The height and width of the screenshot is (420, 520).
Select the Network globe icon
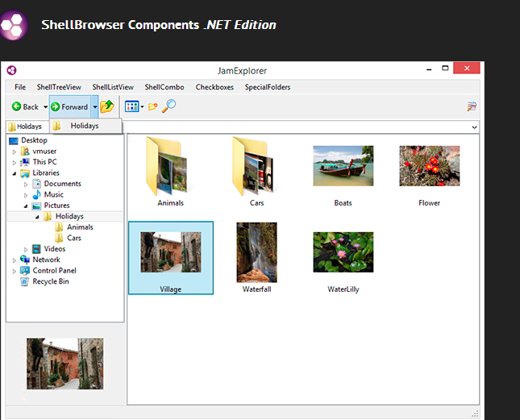25,260
